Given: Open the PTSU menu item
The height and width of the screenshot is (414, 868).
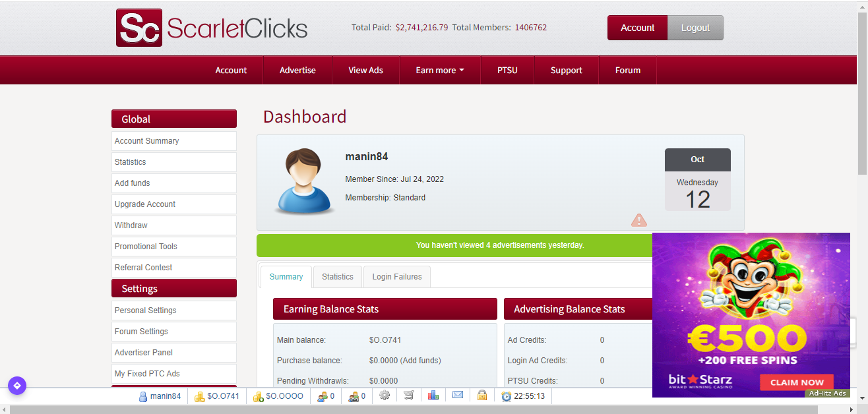Looking at the screenshot, I should (x=507, y=71).
